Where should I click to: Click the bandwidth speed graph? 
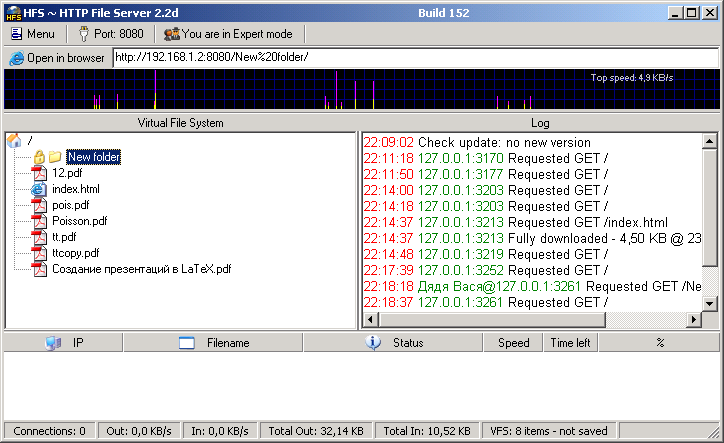click(362, 90)
